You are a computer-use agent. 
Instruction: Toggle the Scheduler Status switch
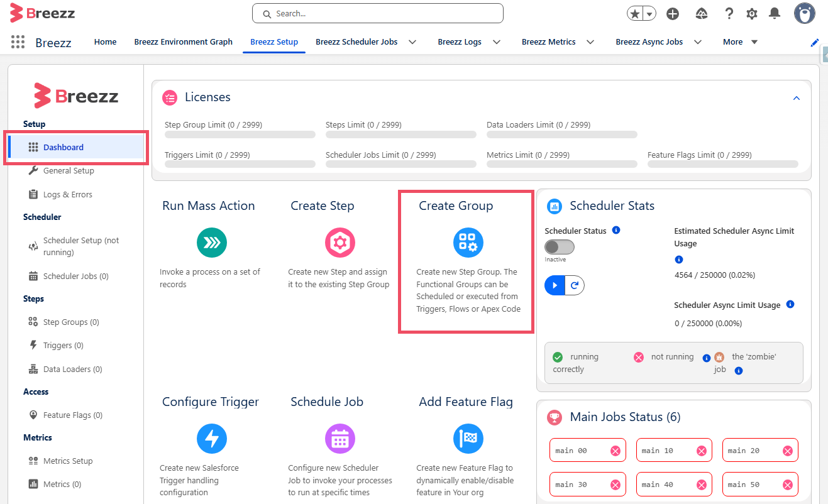[560, 247]
